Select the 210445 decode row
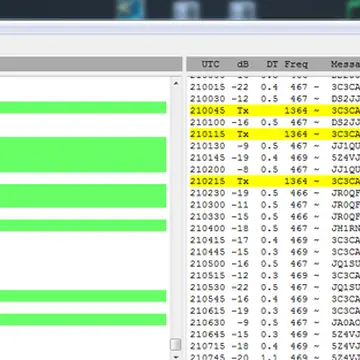This screenshot has width=360, height=360. click(275, 252)
